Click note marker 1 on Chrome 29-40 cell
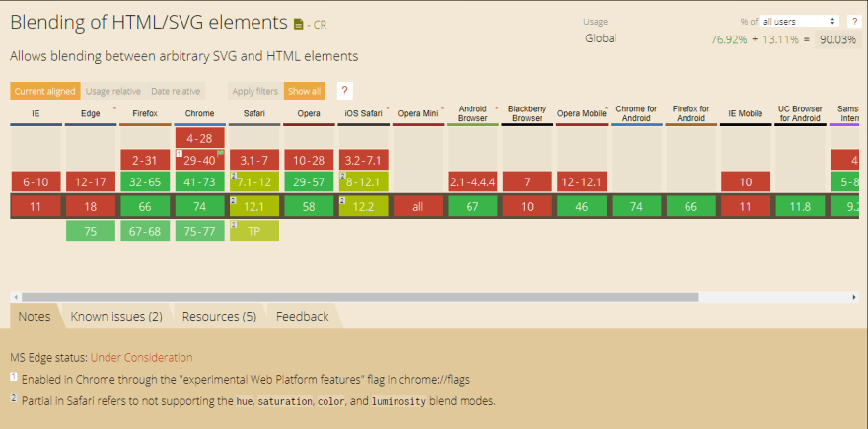 coord(179,153)
